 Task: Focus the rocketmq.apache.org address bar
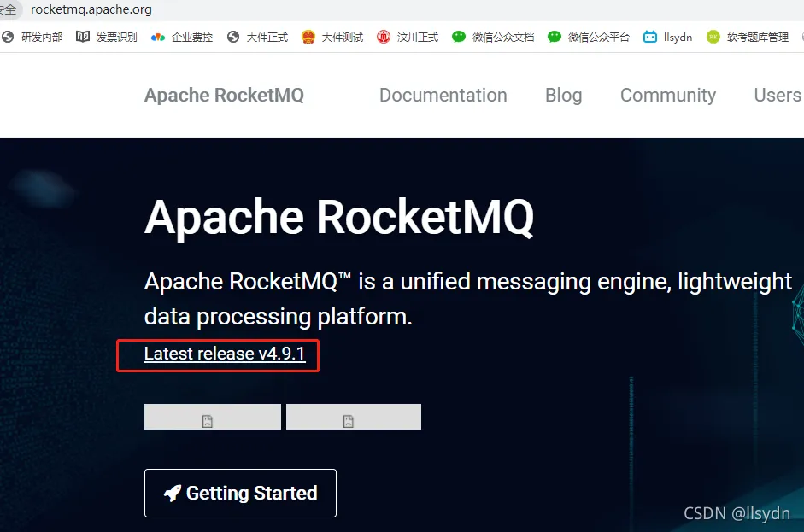[91, 9]
